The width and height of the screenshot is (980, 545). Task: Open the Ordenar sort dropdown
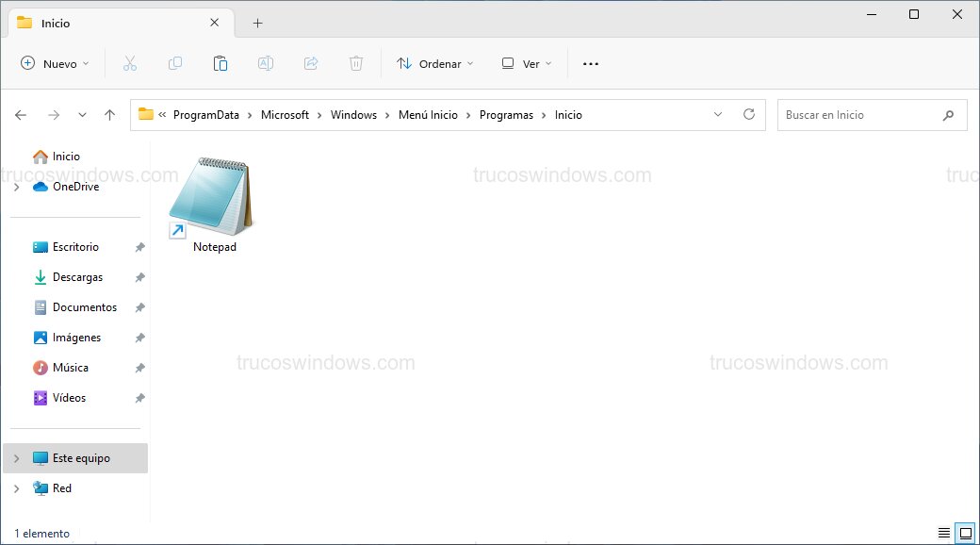coord(434,63)
